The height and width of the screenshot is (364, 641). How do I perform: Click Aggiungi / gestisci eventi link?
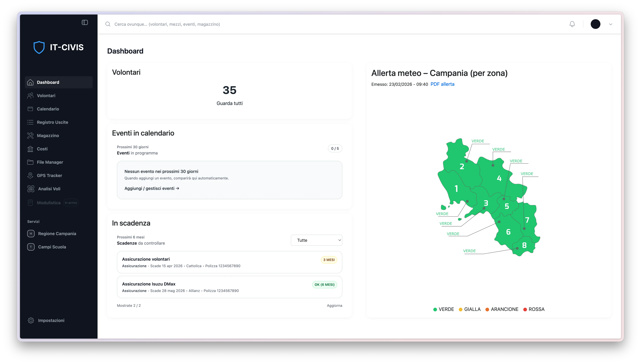coord(152,188)
